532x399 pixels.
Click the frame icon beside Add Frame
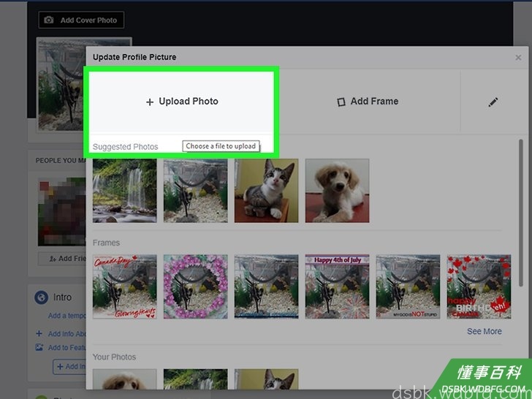(x=341, y=102)
